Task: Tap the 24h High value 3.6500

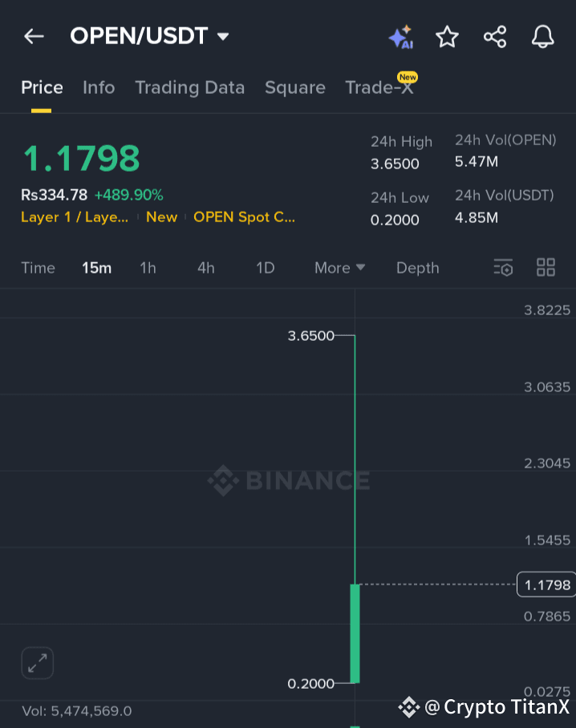Action: coord(395,164)
